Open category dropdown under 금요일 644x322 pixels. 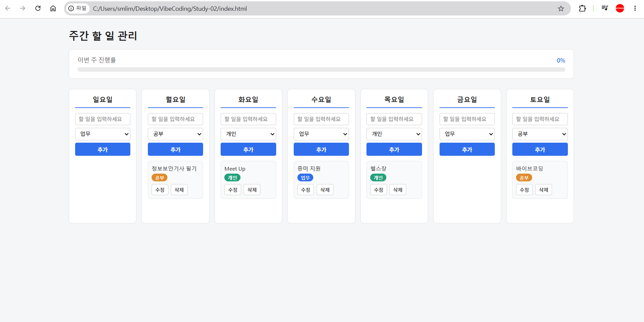[467, 134]
